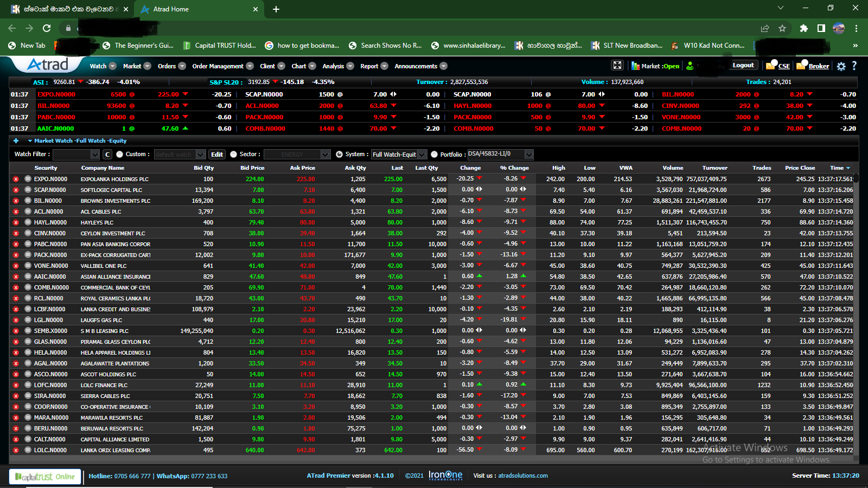Sort table by Turnover column header
Image resolution: width=868 pixels, height=488 pixels.
point(714,168)
